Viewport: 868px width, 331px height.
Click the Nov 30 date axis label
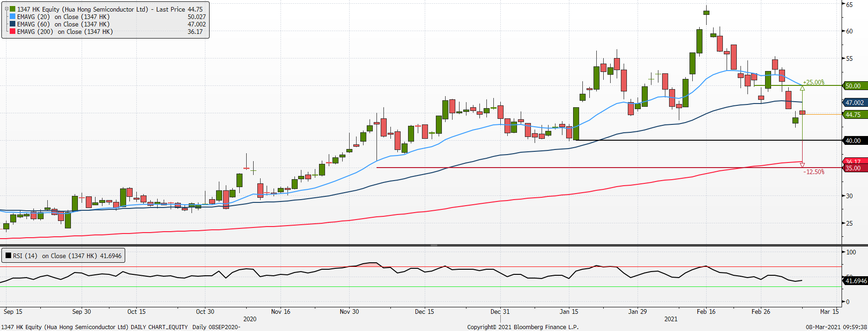pos(349,312)
